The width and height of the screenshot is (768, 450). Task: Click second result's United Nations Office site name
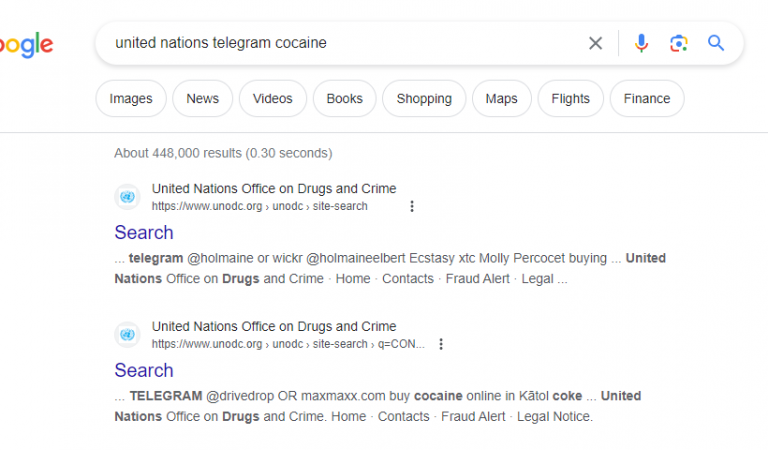click(x=274, y=326)
